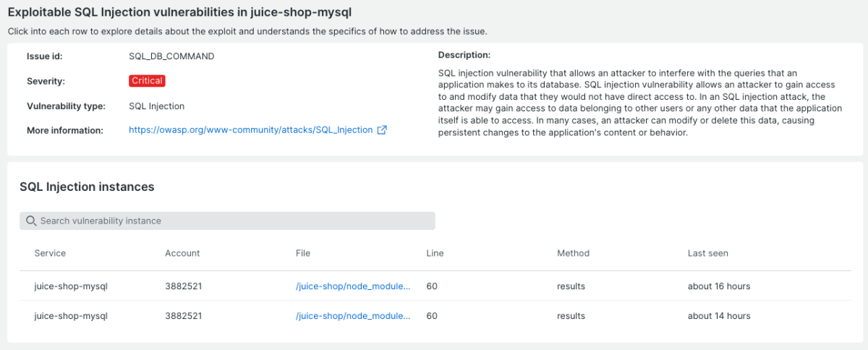Click account 3882521 in the second row
Image resolution: width=868 pixels, height=350 pixels.
point(183,316)
